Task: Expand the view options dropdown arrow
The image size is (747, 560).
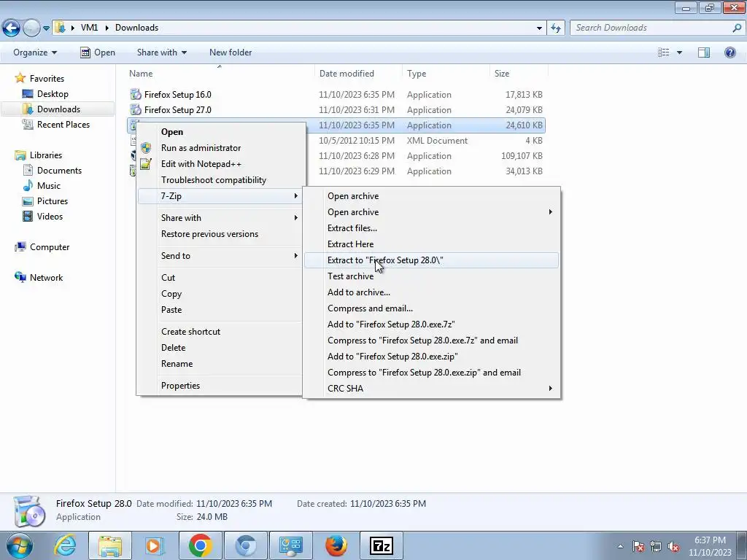Action: click(679, 52)
